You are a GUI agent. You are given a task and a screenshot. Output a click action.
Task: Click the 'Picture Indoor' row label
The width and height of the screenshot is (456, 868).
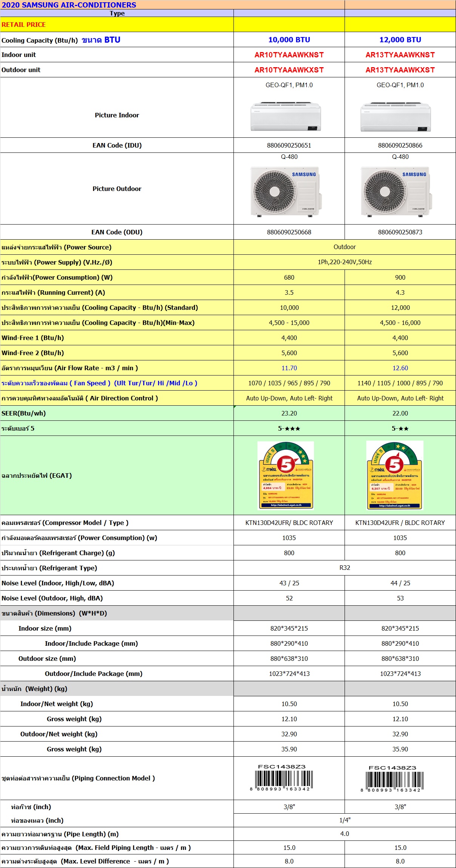point(117,115)
